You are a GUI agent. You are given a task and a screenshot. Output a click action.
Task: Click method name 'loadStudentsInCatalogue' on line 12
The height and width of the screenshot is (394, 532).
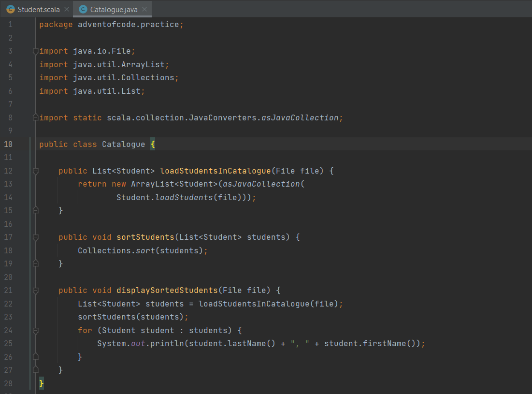click(x=216, y=171)
